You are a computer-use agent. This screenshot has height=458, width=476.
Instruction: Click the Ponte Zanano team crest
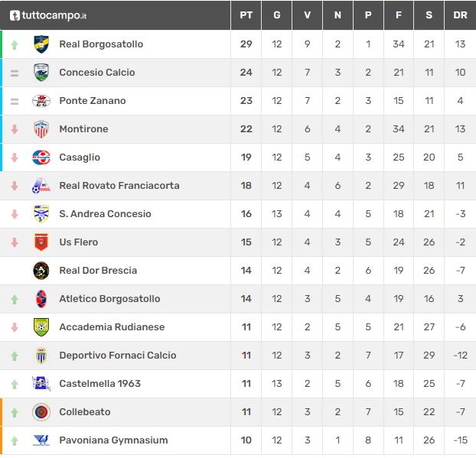click(41, 101)
